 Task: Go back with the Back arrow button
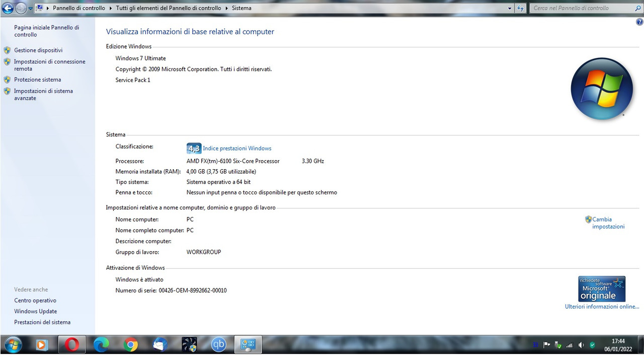(8, 8)
